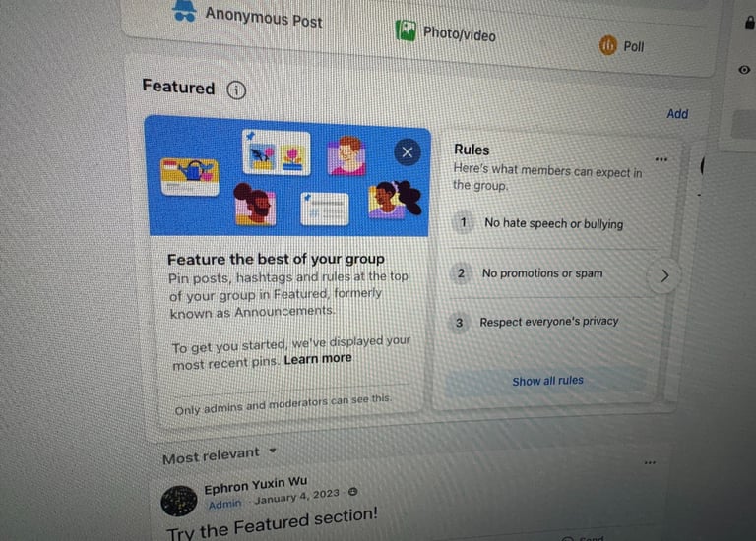
Task: Click the lock icon at top right
Action: [x=750, y=23]
